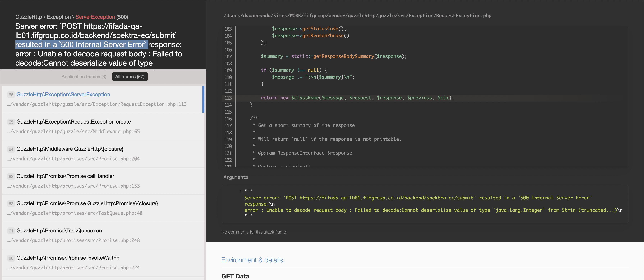
Task: Click RequestException.php:113 path in frame 66
Action: tap(97, 104)
